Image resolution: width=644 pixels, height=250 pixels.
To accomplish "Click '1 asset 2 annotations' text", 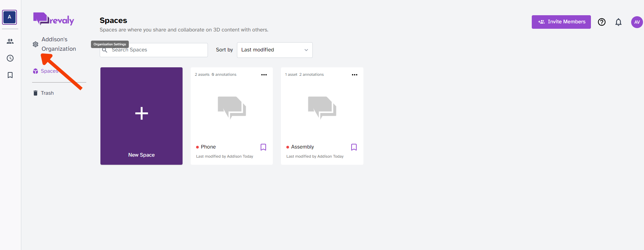I will [304, 74].
